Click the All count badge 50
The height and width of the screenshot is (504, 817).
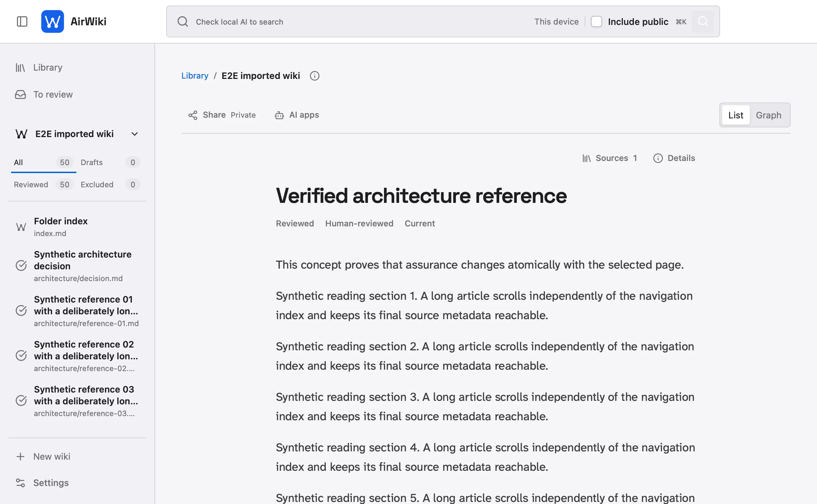click(64, 162)
